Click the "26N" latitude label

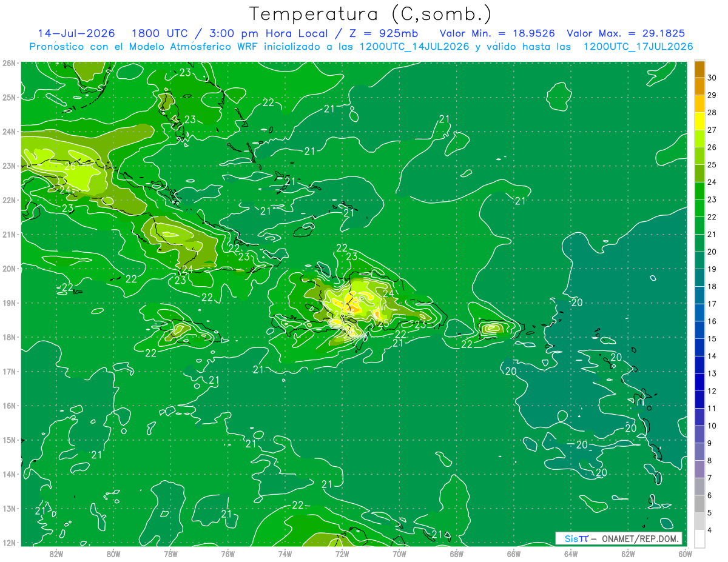point(8,63)
